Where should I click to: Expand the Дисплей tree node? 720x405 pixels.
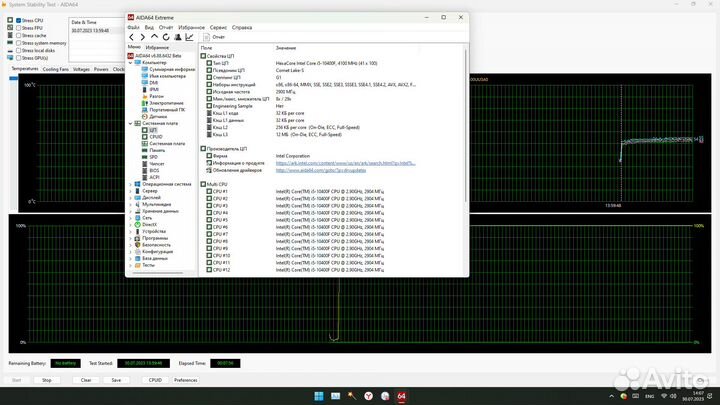click(x=130, y=198)
